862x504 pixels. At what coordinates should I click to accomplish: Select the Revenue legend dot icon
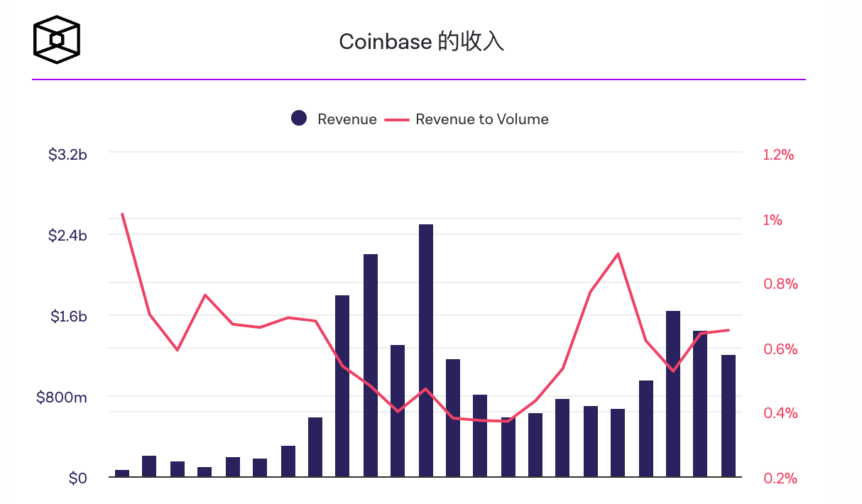click(298, 118)
